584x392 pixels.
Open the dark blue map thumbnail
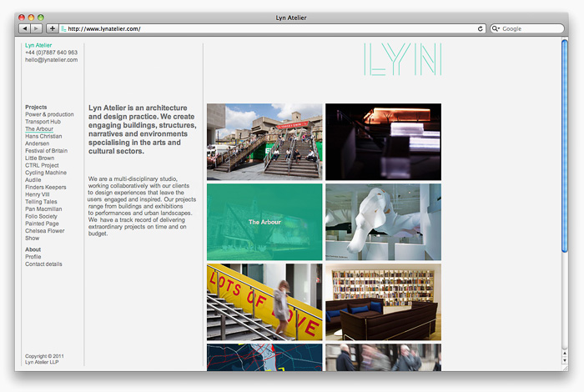point(264,357)
